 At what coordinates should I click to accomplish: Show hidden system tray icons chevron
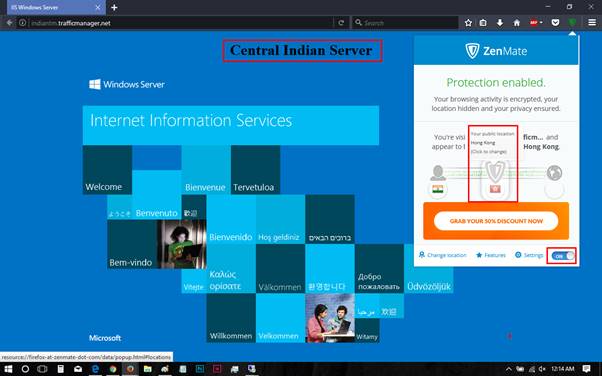click(x=509, y=369)
